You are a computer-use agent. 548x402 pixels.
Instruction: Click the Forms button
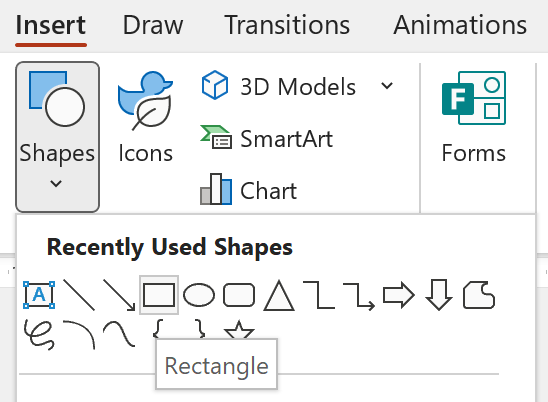[474, 117]
